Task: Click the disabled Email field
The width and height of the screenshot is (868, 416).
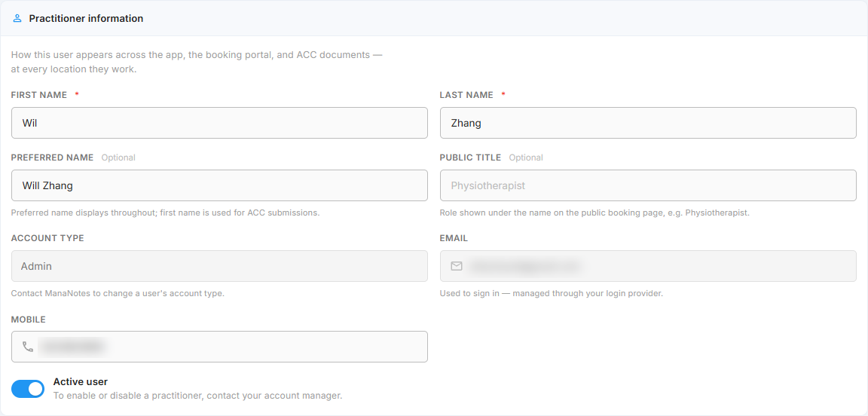Action: pos(648,267)
